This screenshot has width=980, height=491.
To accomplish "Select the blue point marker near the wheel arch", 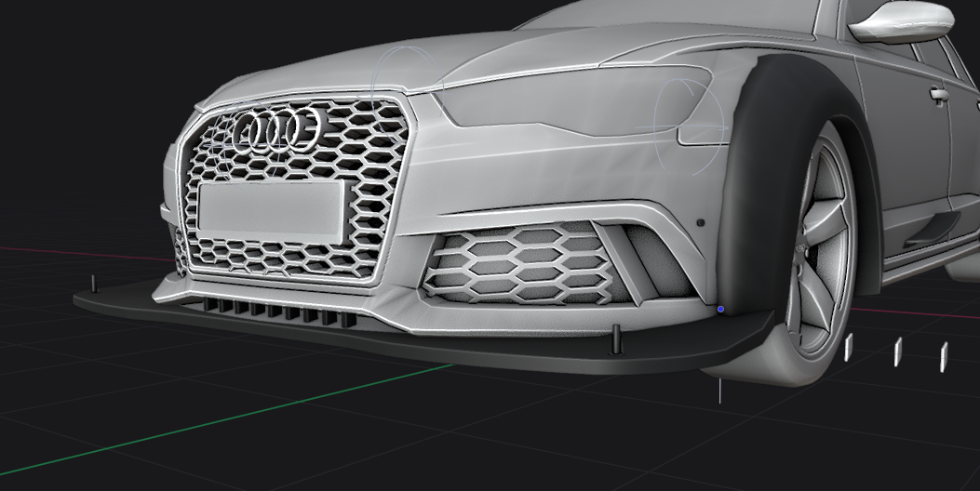I will click(720, 310).
